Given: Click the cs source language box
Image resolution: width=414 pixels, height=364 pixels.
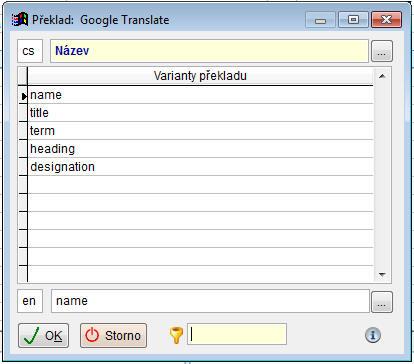Looking at the screenshot, I should point(30,51).
